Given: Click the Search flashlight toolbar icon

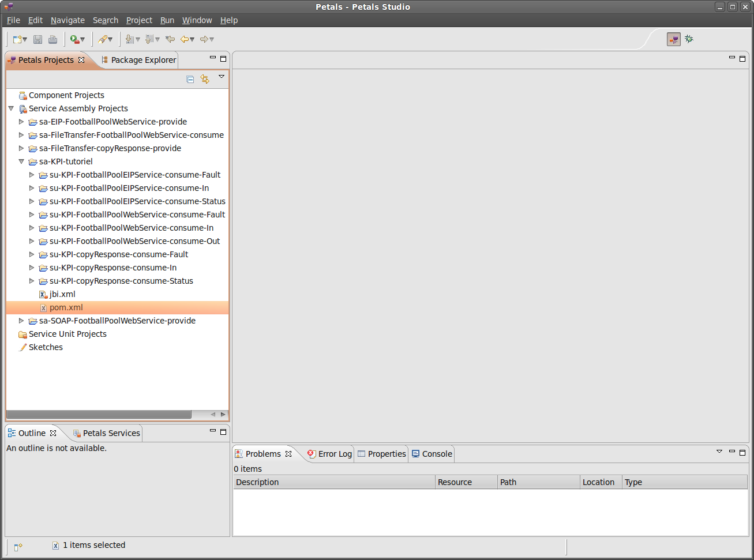Looking at the screenshot, I should point(103,39).
